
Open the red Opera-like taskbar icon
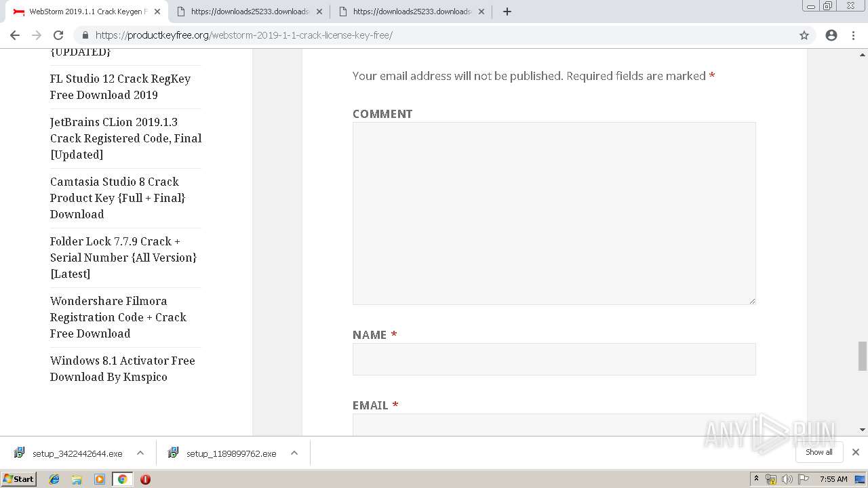(145, 479)
